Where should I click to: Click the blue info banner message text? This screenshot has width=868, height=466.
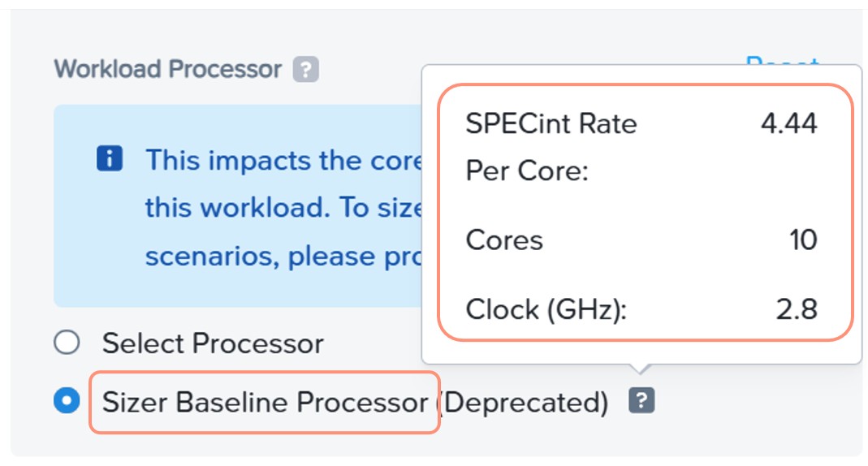283,208
